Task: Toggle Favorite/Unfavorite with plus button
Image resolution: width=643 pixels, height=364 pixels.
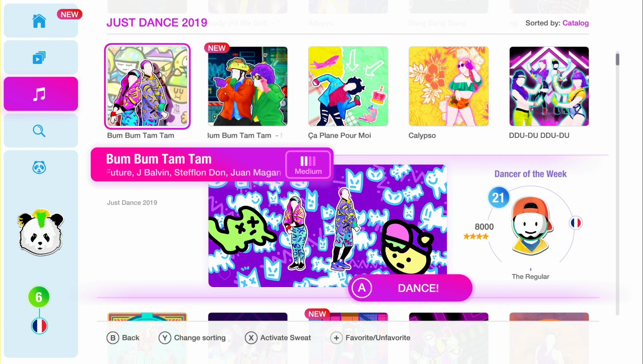Action: pos(370,338)
